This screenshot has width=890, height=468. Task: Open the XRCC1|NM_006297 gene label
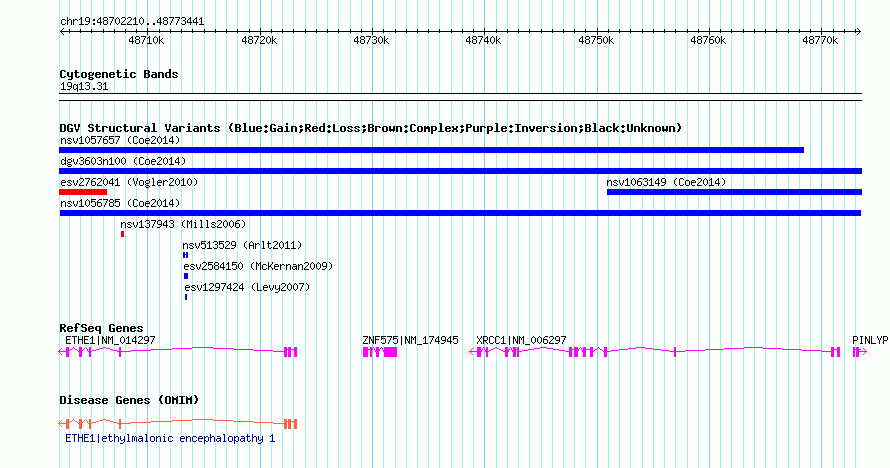pos(521,340)
